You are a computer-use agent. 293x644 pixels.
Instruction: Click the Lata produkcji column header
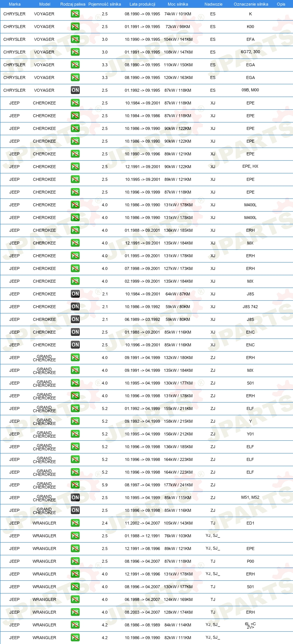point(142,4)
